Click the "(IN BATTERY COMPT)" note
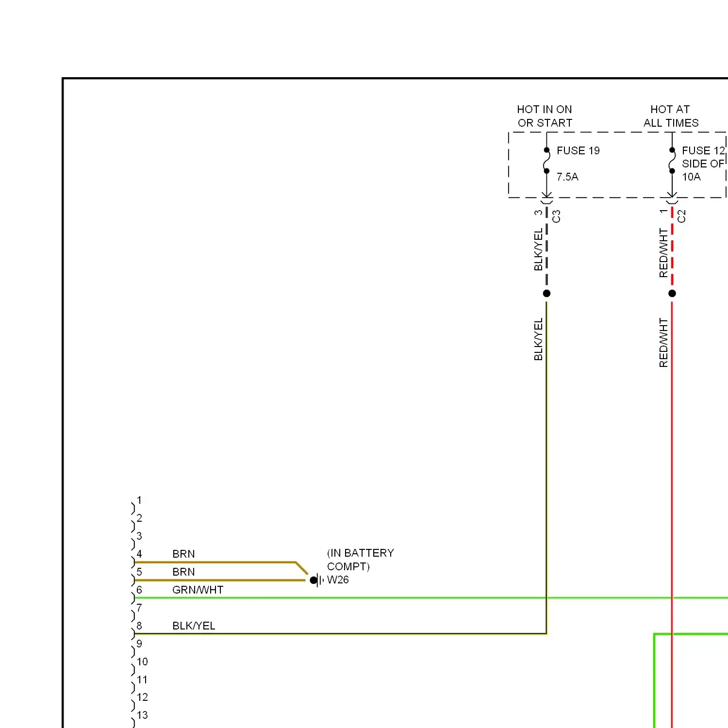 pos(360,560)
